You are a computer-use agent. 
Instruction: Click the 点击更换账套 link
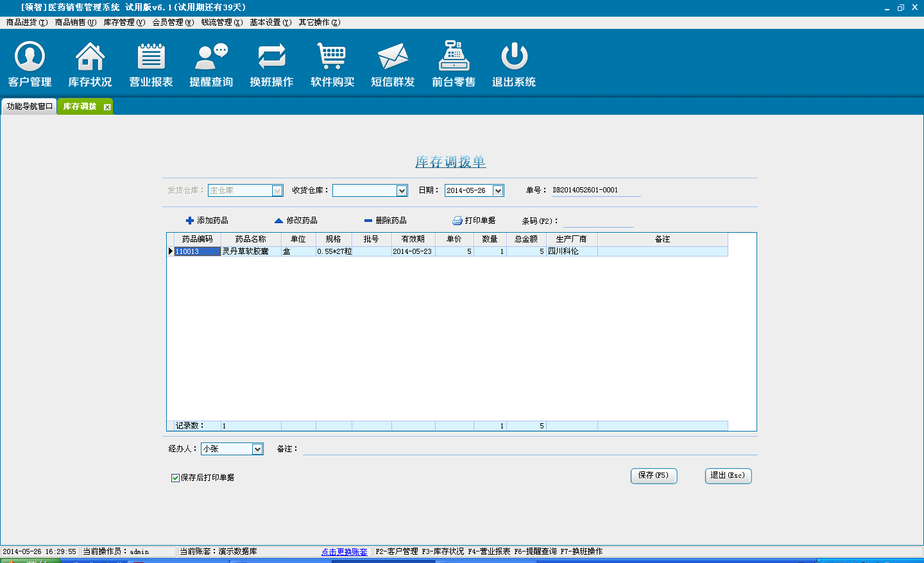point(345,551)
